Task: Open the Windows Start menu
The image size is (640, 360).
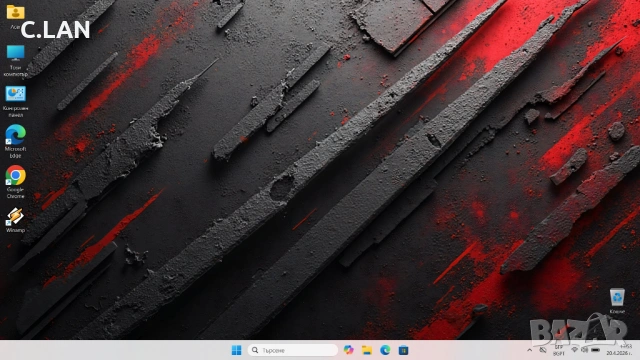Action: tap(236, 350)
